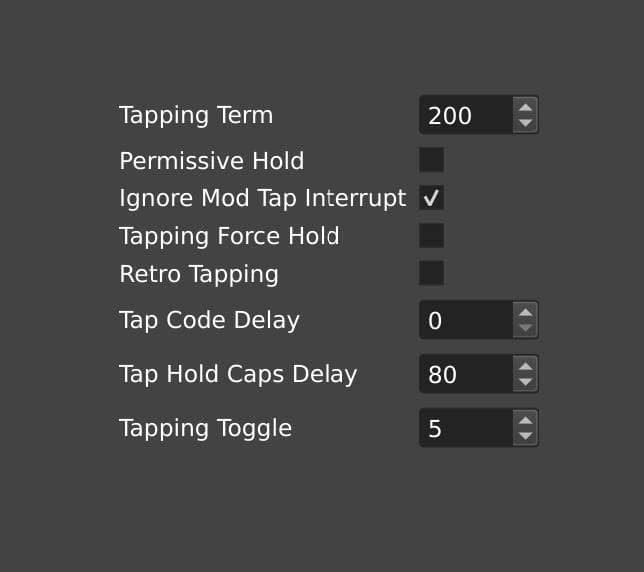Lower the Tapping Toggle count

[x=525, y=437]
